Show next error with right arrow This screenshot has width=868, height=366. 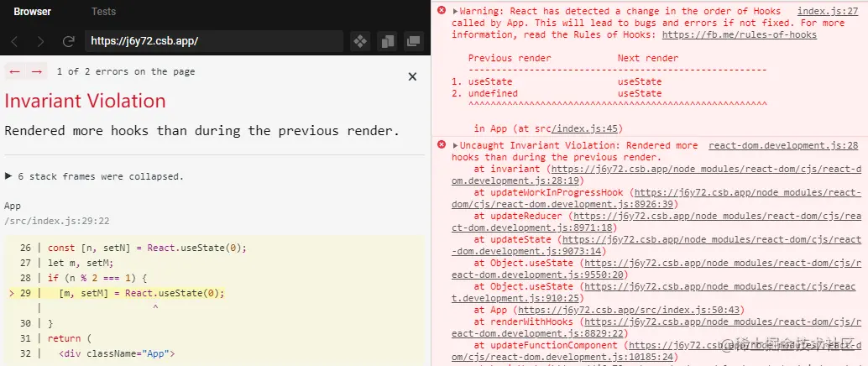click(x=37, y=71)
